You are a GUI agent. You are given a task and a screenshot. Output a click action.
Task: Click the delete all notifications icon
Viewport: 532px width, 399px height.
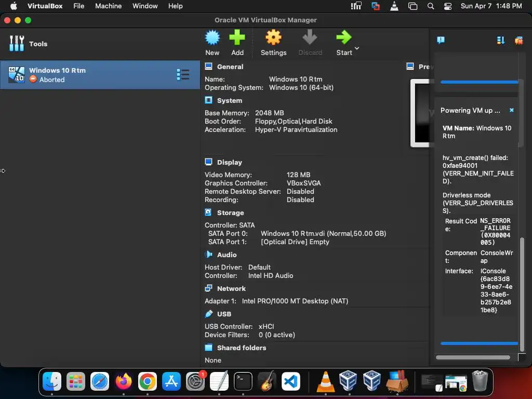coord(518,41)
